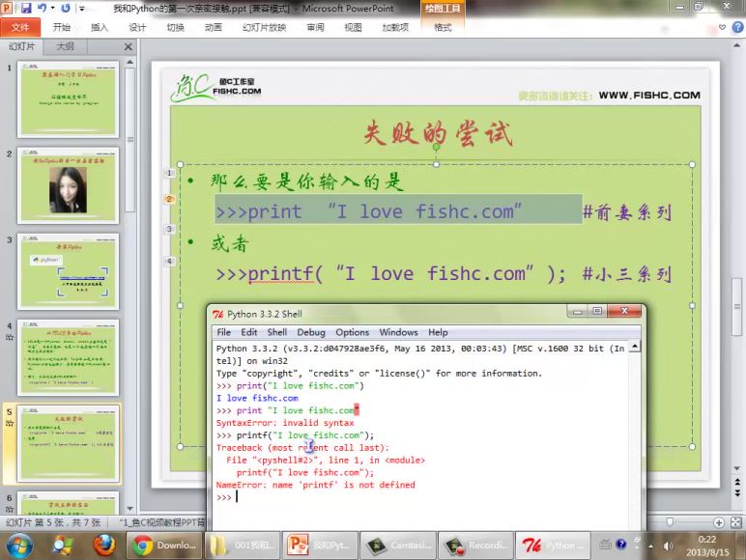This screenshot has height=560, width=746.
Task: Switch to the 开始 (Home) ribbon tab
Action: pos(62,28)
